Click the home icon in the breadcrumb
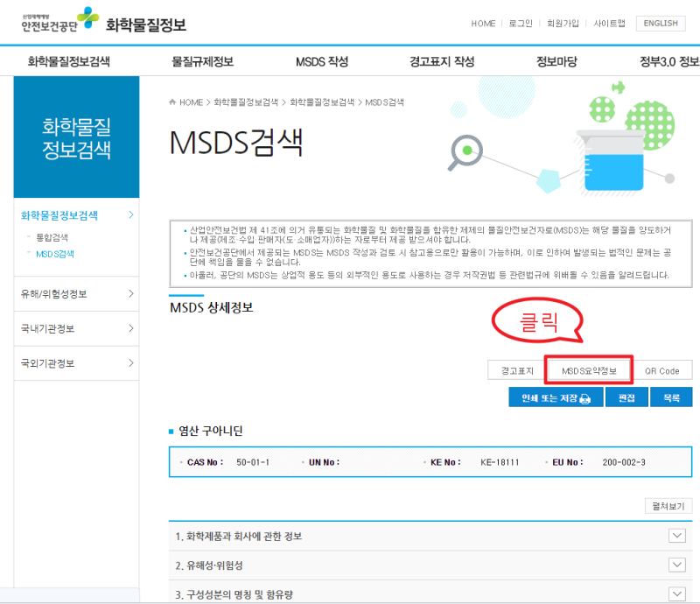700x604 pixels. click(172, 102)
